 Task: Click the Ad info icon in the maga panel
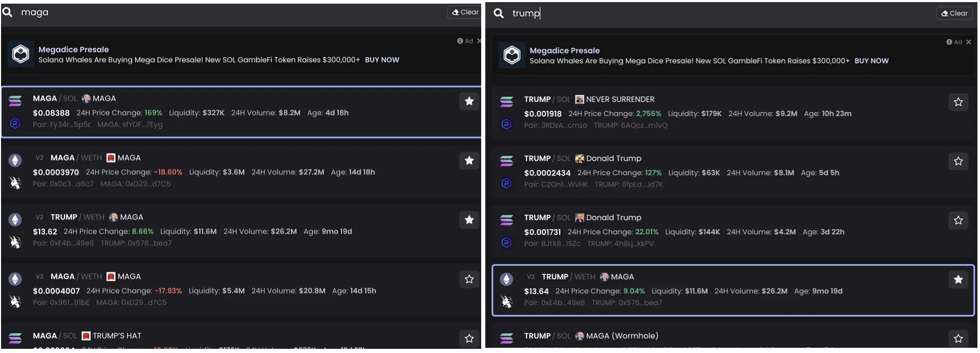tap(460, 41)
